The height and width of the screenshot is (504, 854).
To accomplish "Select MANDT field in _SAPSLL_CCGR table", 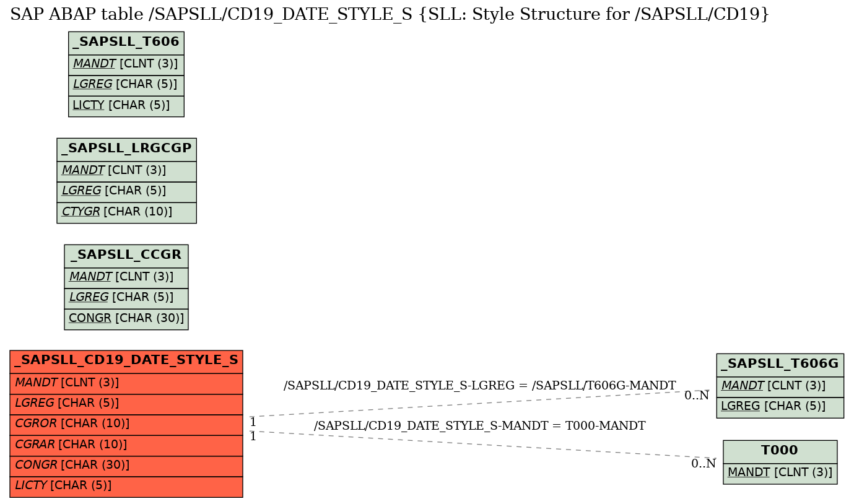I will coord(126,278).
